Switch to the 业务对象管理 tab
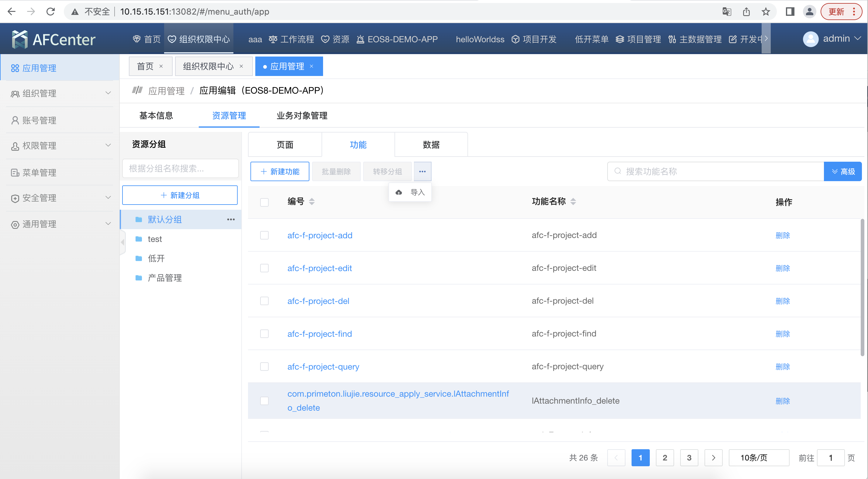The height and width of the screenshot is (479, 868). tap(301, 115)
